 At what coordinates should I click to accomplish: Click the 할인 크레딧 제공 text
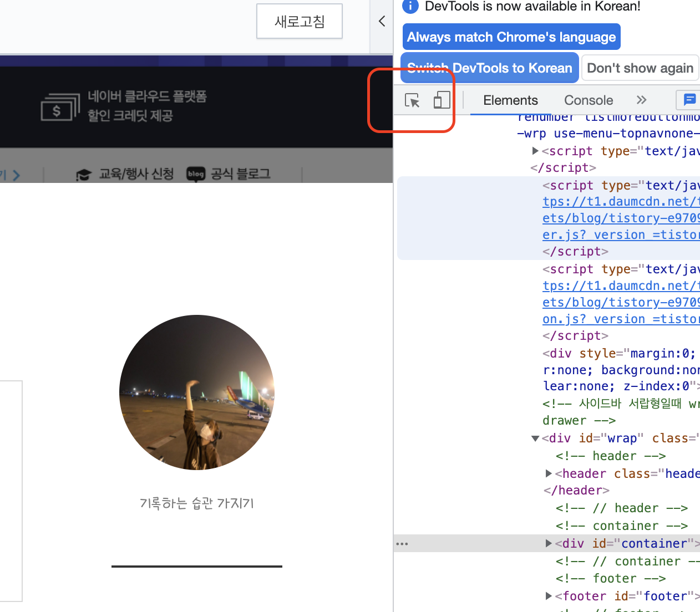pyautogui.click(x=130, y=116)
